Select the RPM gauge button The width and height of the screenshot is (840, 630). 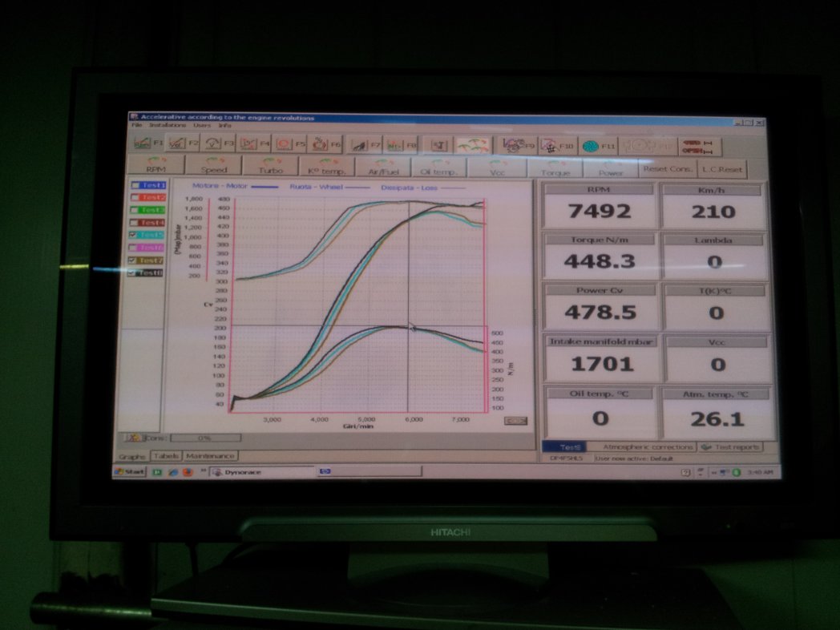click(x=155, y=166)
